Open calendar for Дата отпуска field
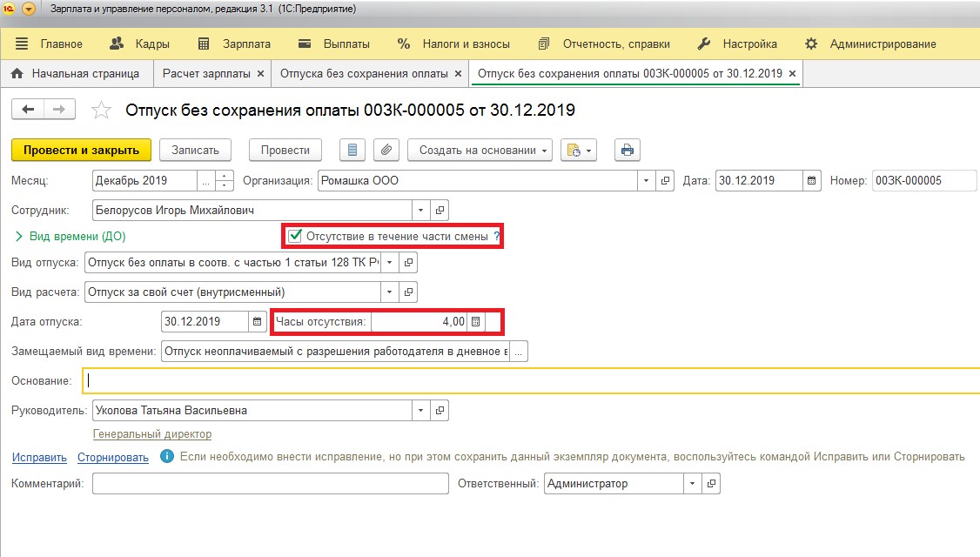Screen dimensions: 980x557 tap(257, 322)
